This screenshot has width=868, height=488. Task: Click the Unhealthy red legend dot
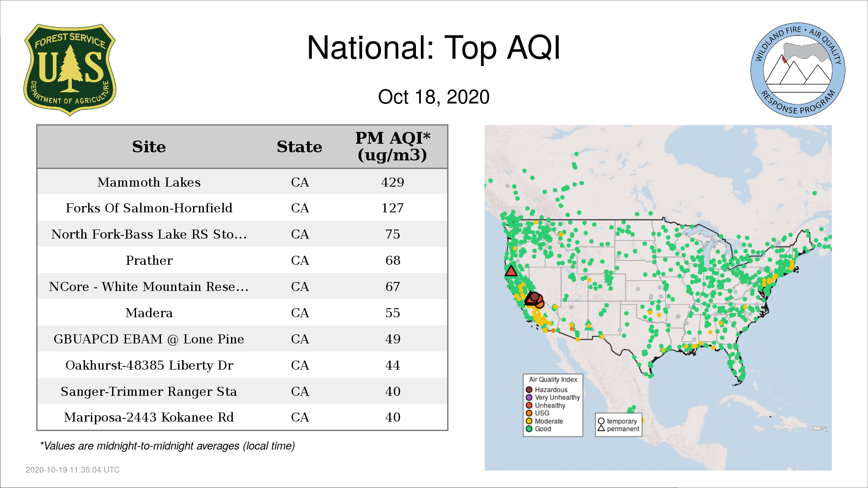point(529,405)
